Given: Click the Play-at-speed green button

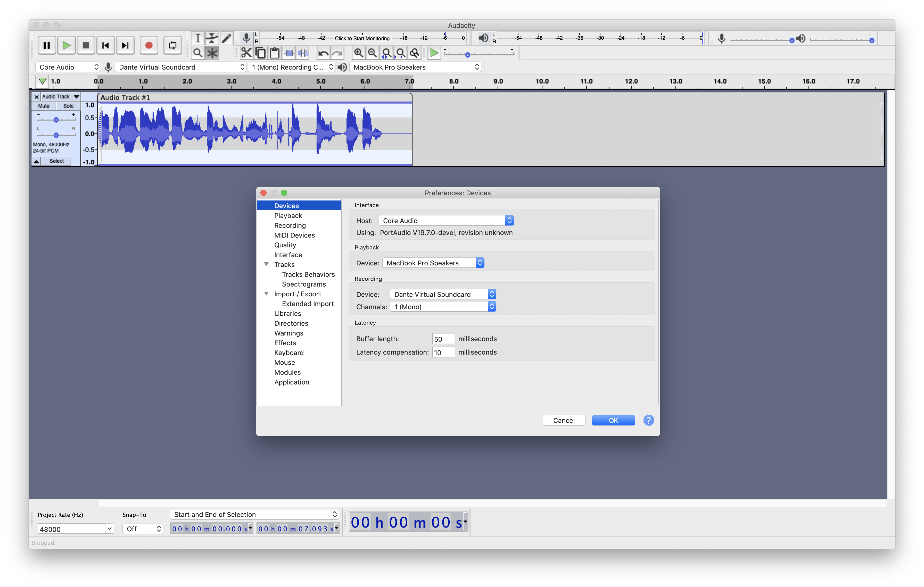Looking at the screenshot, I should 434,53.
